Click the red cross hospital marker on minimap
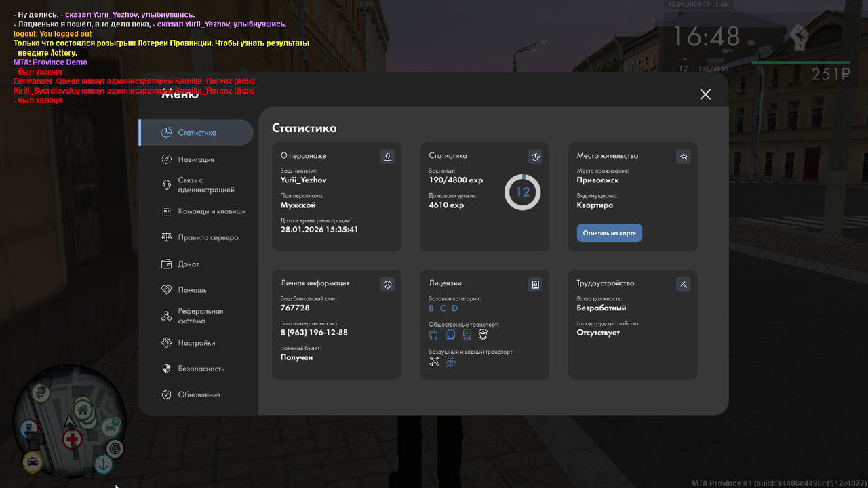Viewport: 868px width, 488px height. [73, 439]
